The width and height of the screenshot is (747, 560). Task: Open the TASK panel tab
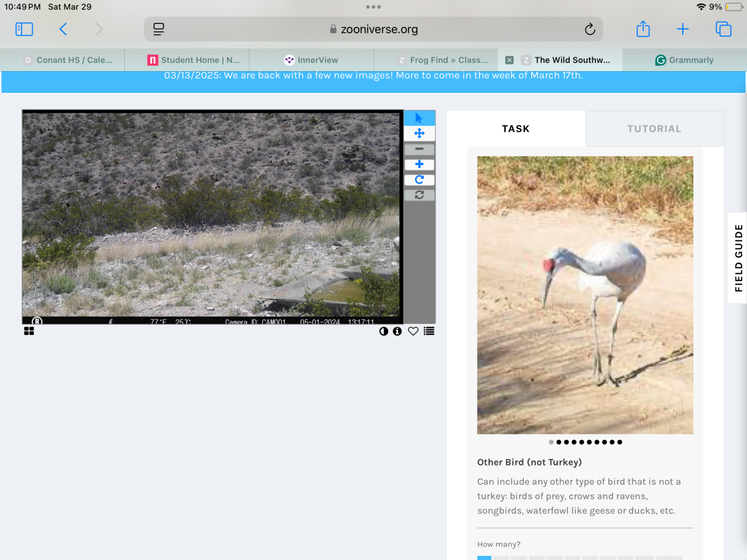click(x=516, y=129)
